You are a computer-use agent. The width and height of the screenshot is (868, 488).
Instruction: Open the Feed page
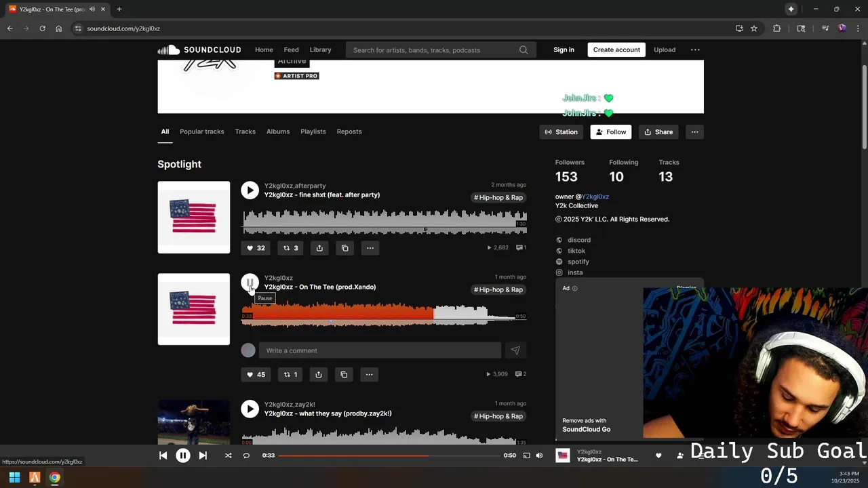292,49
